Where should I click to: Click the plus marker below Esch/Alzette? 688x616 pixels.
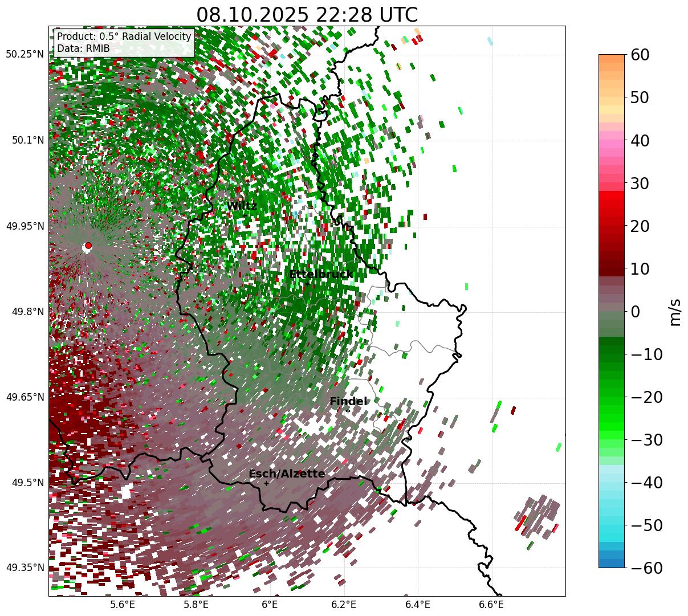266,483
